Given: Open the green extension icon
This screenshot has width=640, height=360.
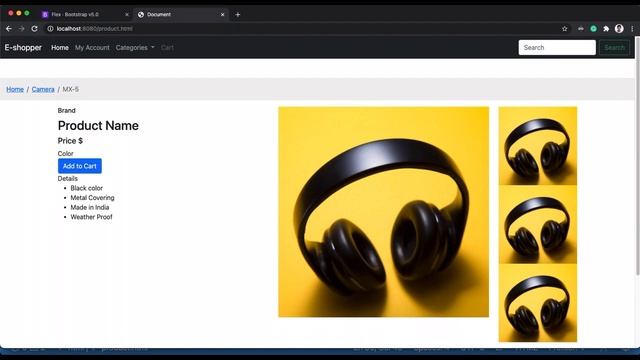Looking at the screenshot, I should (593, 29).
